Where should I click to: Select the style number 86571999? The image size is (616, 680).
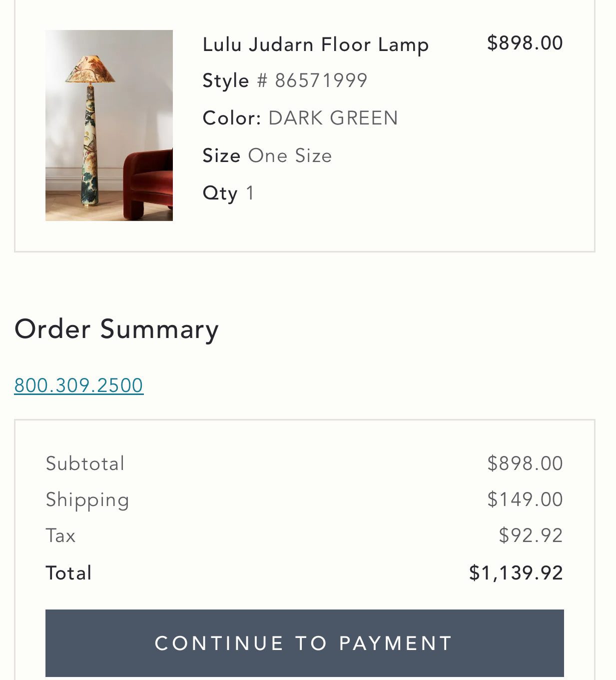(321, 80)
